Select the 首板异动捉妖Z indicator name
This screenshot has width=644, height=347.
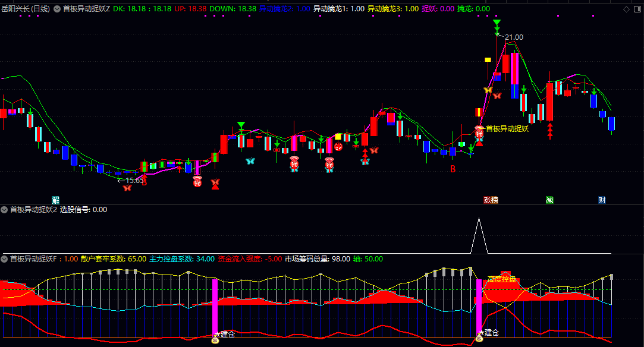pyautogui.click(x=87, y=8)
